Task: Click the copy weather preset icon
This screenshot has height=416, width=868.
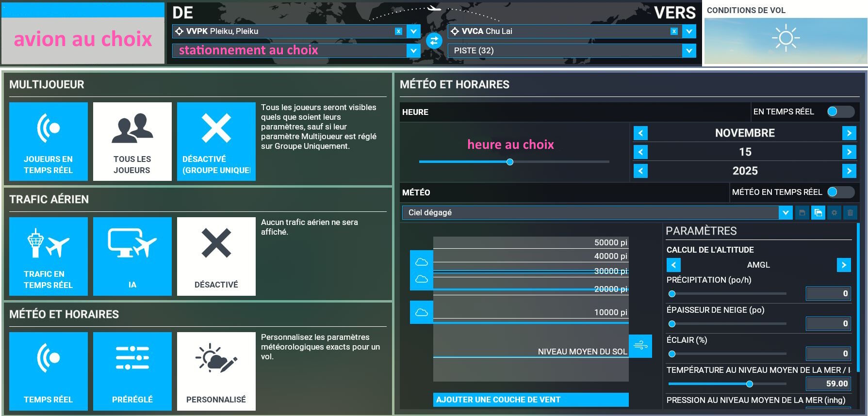Action: coord(818,212)
